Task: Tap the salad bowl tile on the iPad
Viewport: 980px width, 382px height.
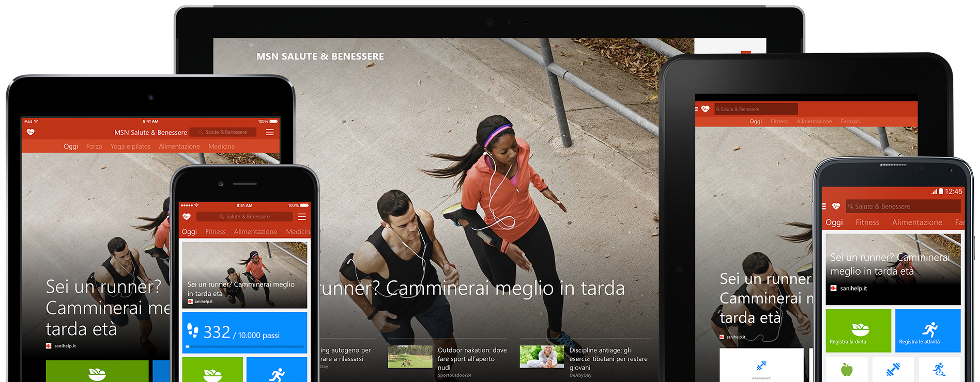Action: tap(97, 371)
